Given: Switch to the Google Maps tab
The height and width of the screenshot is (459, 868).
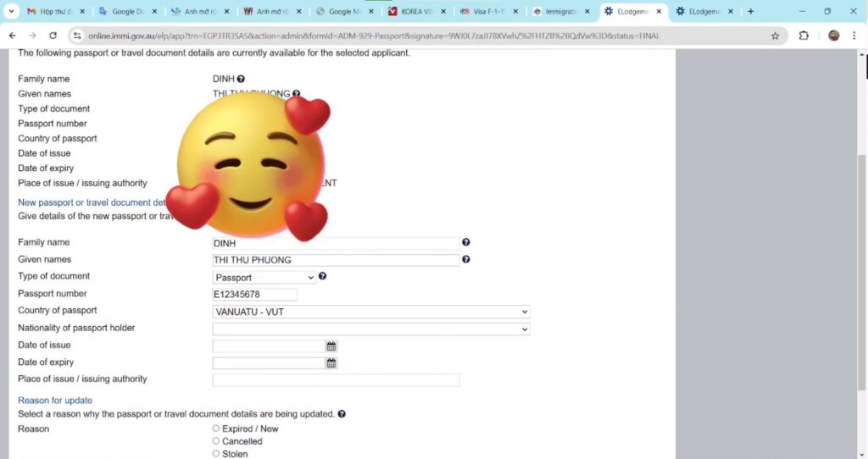Looking at the screenshot, I should coord(344,12).
